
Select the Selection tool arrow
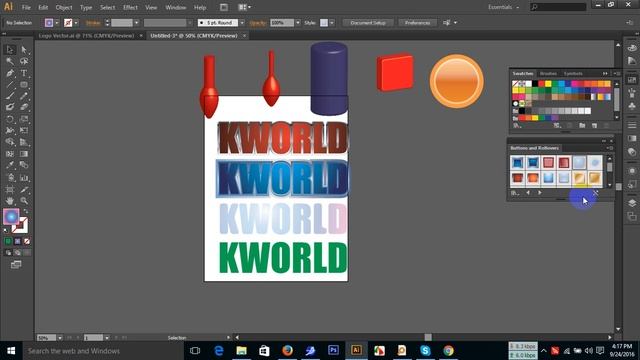(x=10, y=50)
